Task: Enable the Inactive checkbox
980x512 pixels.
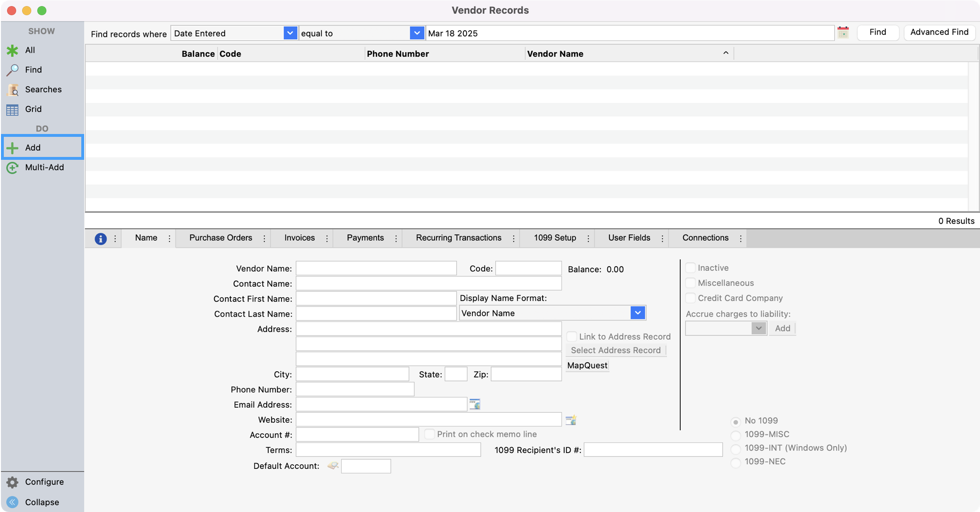Action: (690, 268)
